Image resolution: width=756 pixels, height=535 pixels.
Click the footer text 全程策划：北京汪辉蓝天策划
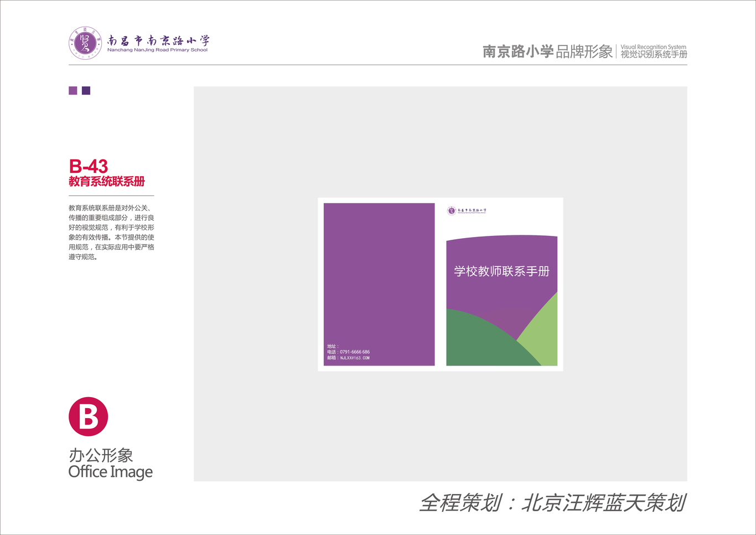pos(552,503)
